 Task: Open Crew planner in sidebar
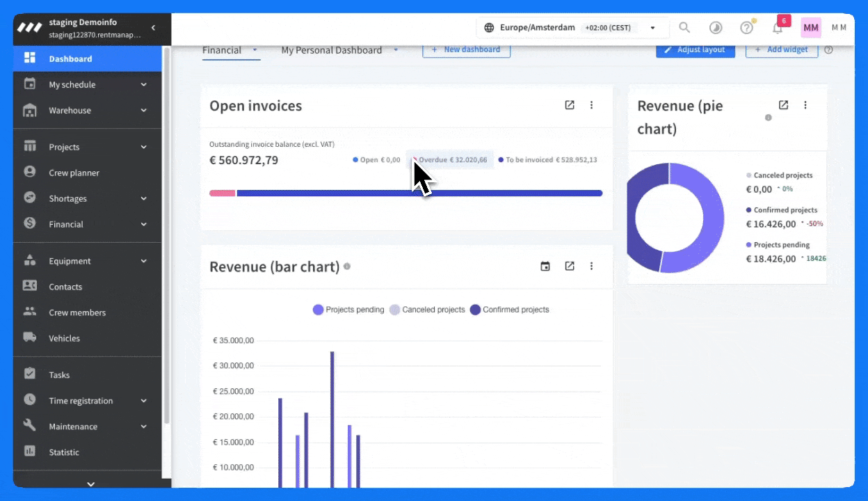pos(74,173)
